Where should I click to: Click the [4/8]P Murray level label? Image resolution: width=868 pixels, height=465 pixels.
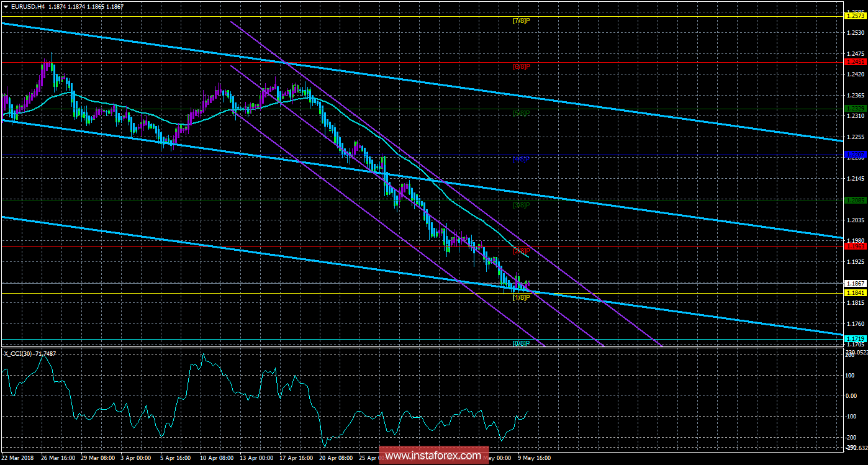point(521,159)
